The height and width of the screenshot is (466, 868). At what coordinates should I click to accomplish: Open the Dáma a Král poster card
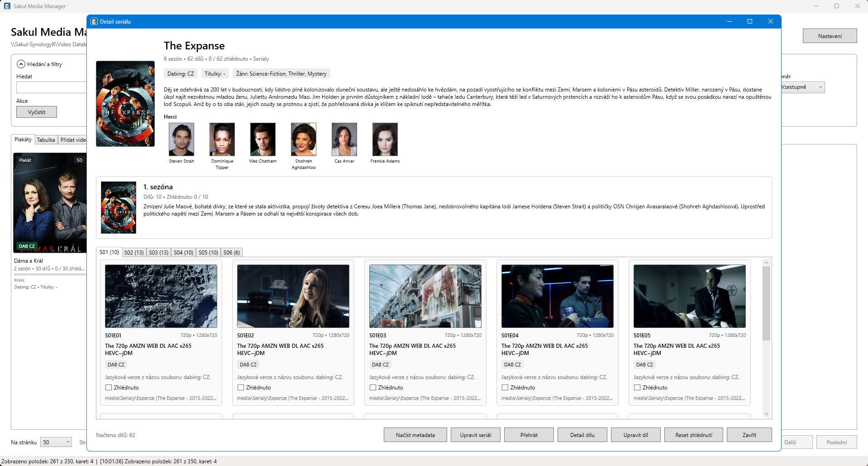[x=50, y=203]
